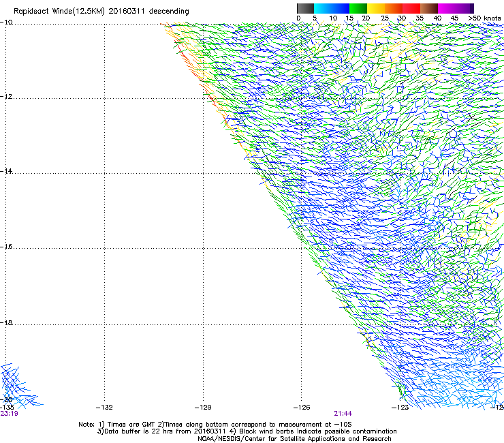Click the -123 longitude axis label
The width and height of the screenshot is (504, 443).
tap(400, 408)
